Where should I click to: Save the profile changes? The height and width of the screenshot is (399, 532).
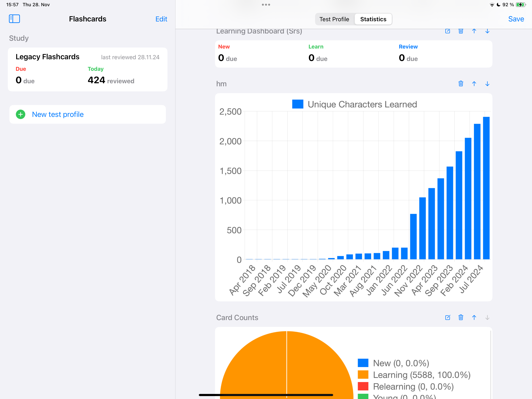tap(516, 19)
